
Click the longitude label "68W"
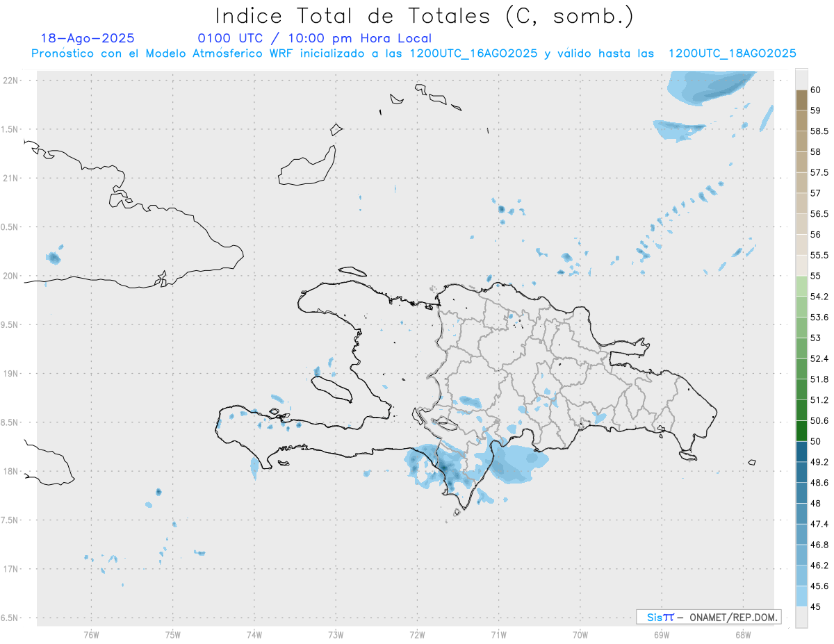[x=743, y=635]
